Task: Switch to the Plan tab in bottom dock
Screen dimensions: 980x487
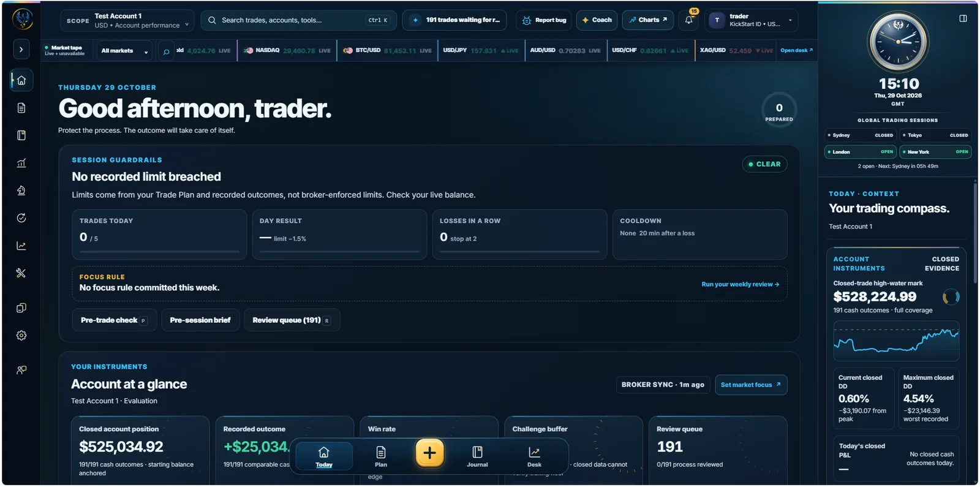Action: [x=381, y=457]
